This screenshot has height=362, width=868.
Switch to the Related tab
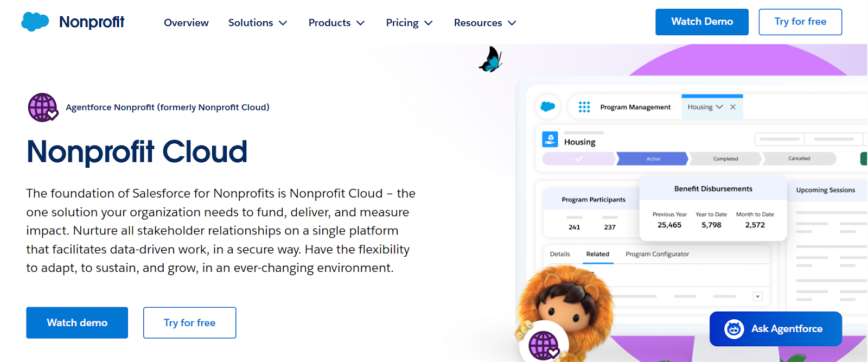click(598, 254)
